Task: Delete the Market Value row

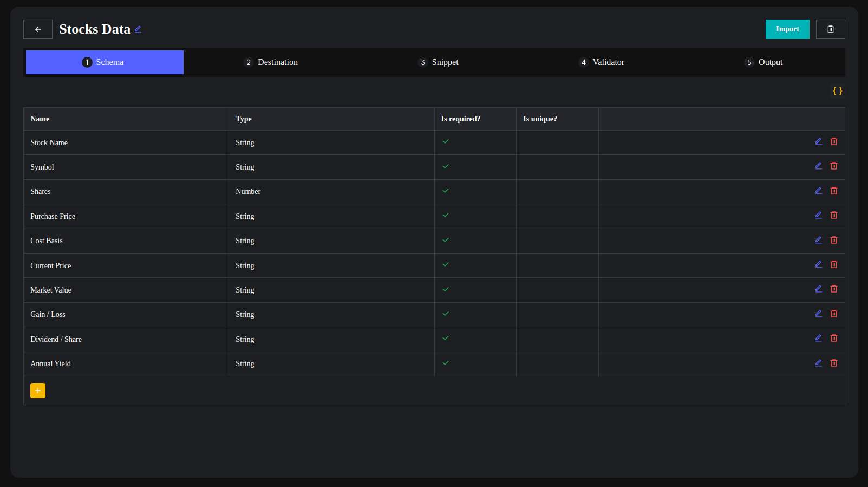Action: [834, 289]
